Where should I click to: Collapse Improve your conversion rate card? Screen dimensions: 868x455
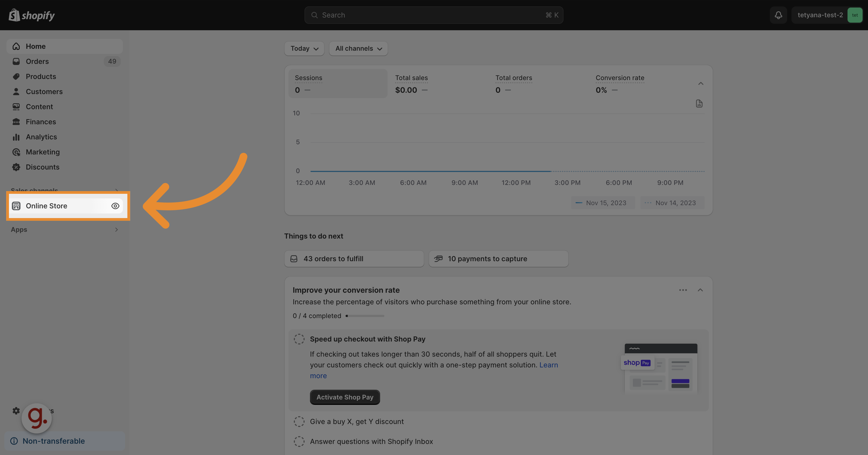[700, 290]
